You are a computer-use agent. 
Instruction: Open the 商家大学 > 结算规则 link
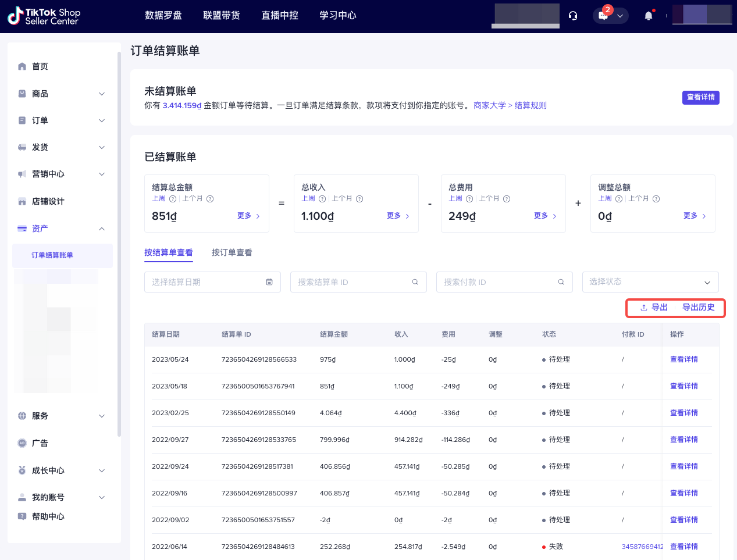(x=510, y=105)
